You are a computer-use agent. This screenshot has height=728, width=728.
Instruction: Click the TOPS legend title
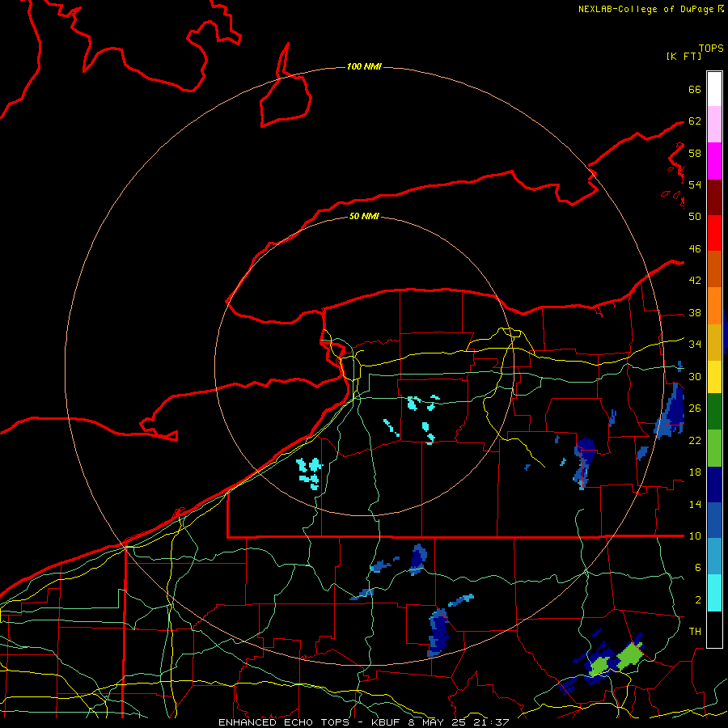[711, 49]
